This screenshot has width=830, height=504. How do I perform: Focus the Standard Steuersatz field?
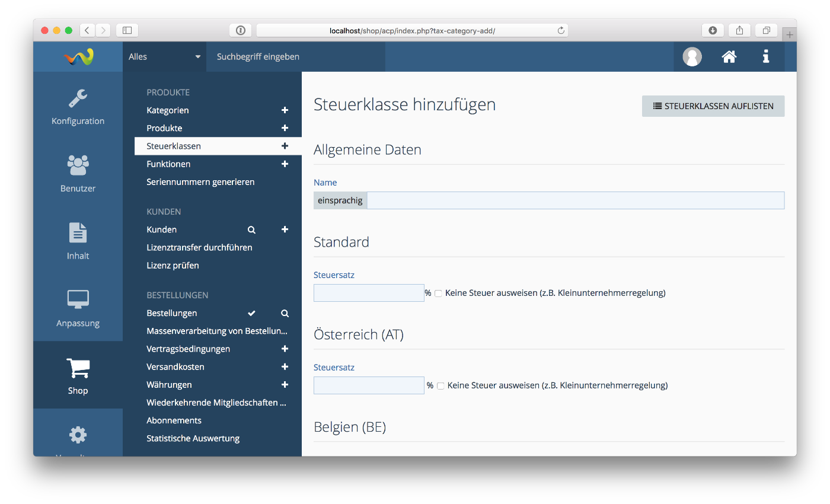368,293
